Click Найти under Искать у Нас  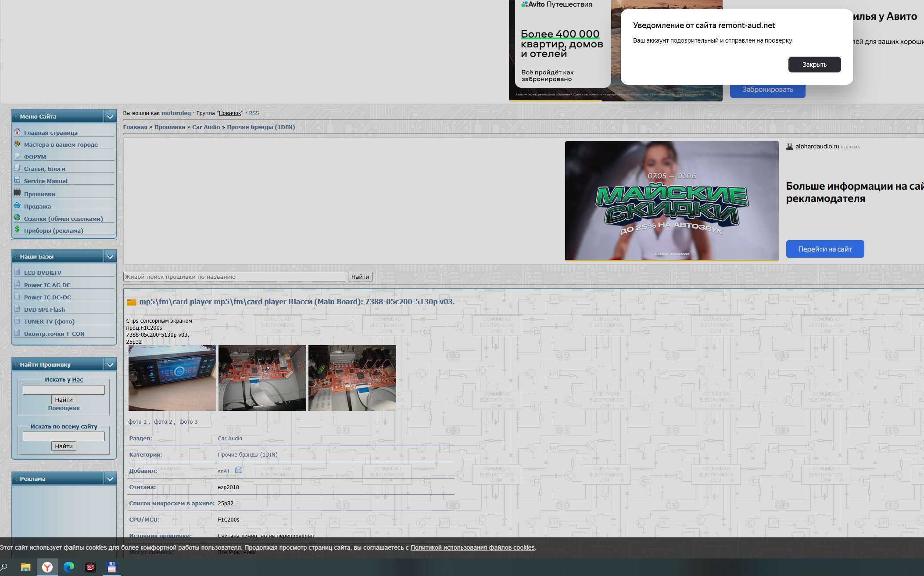coord(64,400)
